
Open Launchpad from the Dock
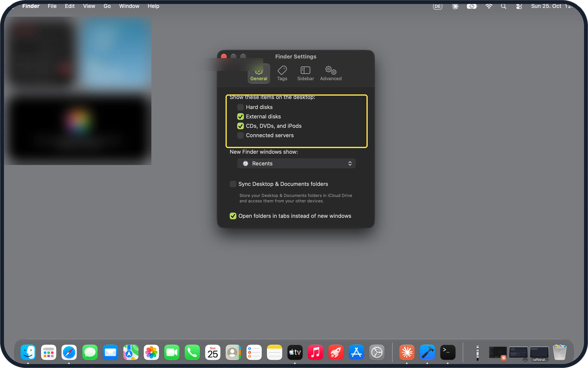coord(48,352)
